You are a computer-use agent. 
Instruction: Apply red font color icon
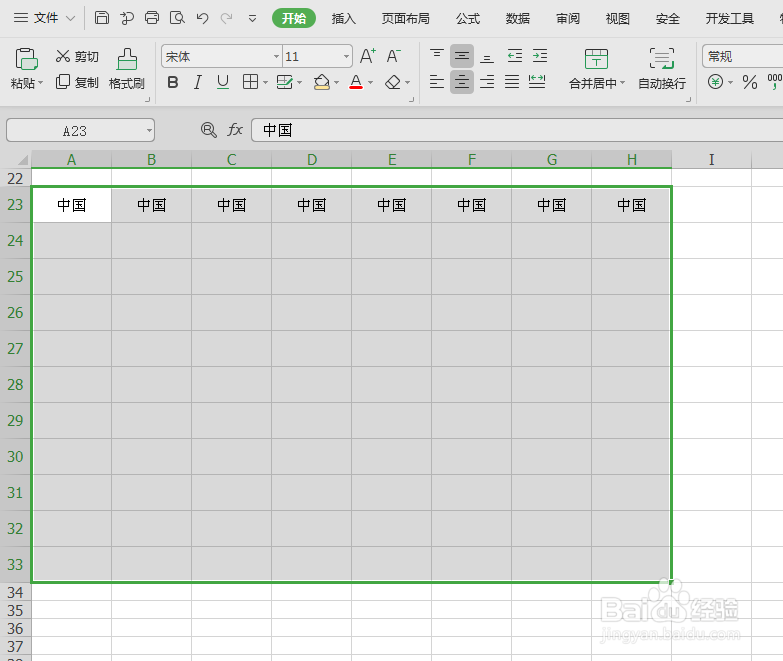[356, 82]
